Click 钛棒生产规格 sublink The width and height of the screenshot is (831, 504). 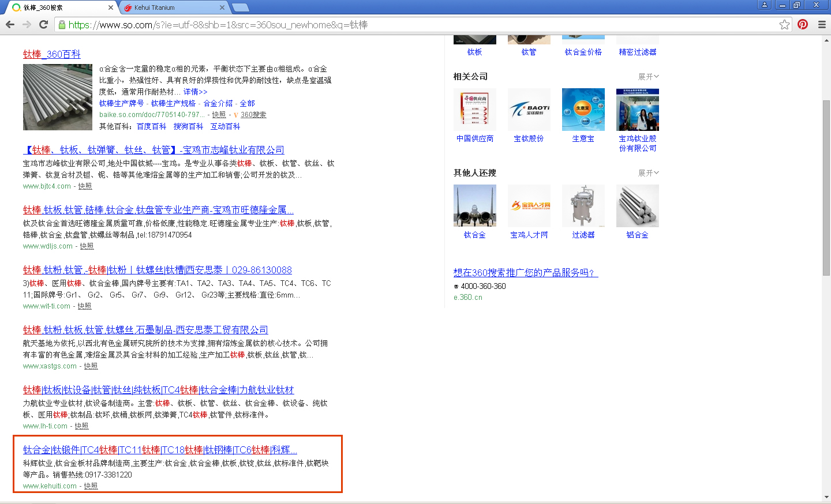coord(173,103)
